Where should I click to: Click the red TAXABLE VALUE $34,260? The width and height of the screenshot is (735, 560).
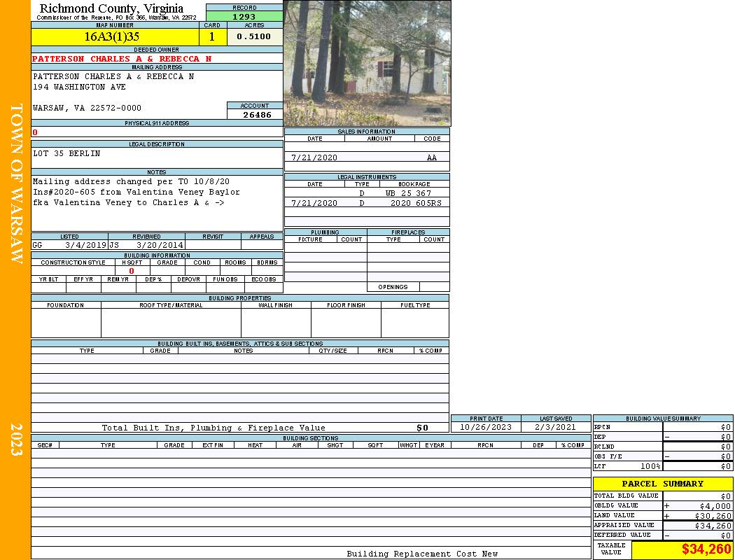click(x=706, y=549)
